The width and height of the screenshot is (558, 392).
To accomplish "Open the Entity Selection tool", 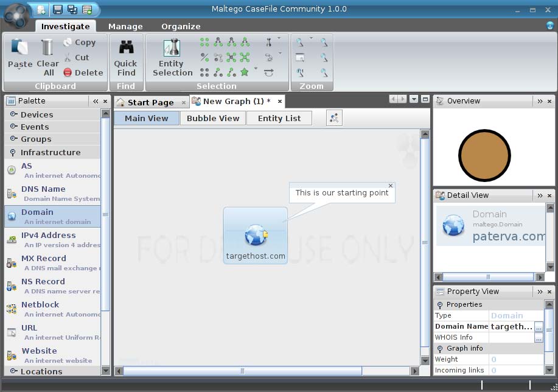I will (x=172, y=58).
